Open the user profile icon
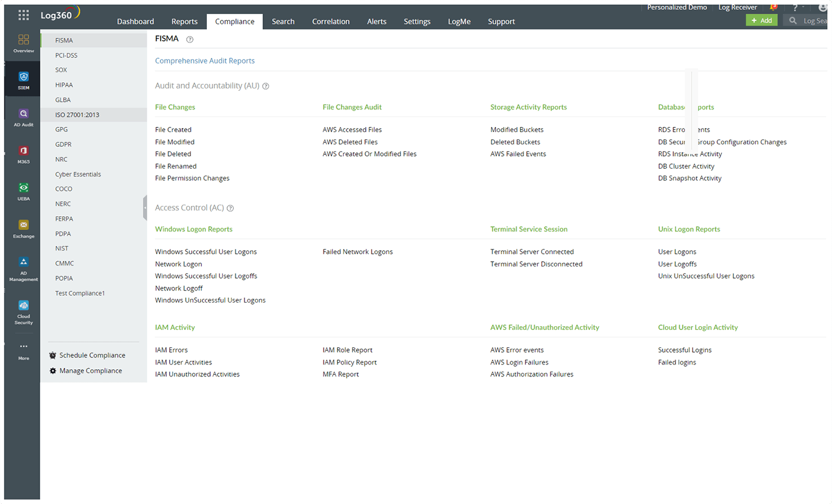This screenshot has height=504, width=832. [822, 7]
